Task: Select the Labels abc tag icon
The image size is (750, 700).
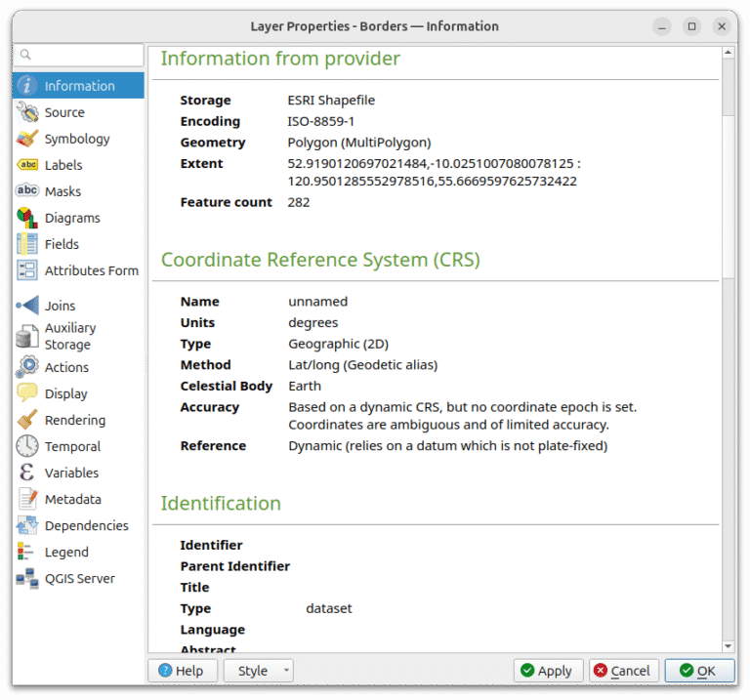Action: pyautogui.click(x=27, y=165)
